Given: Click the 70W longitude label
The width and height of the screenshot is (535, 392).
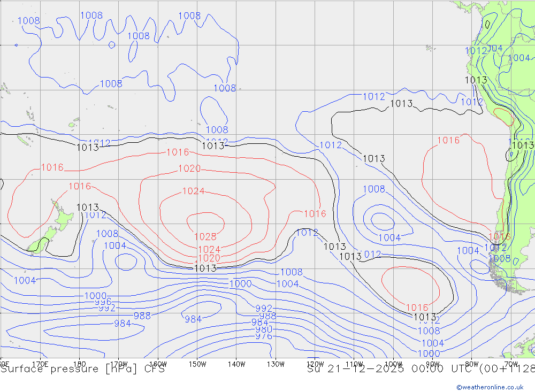Looking at the screenshot, I should [511, 364].
